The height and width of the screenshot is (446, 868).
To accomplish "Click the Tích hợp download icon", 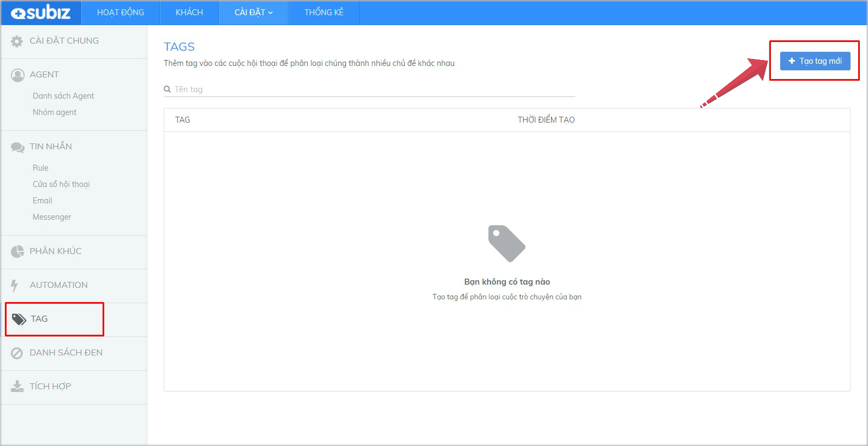I will coord(17,387).
